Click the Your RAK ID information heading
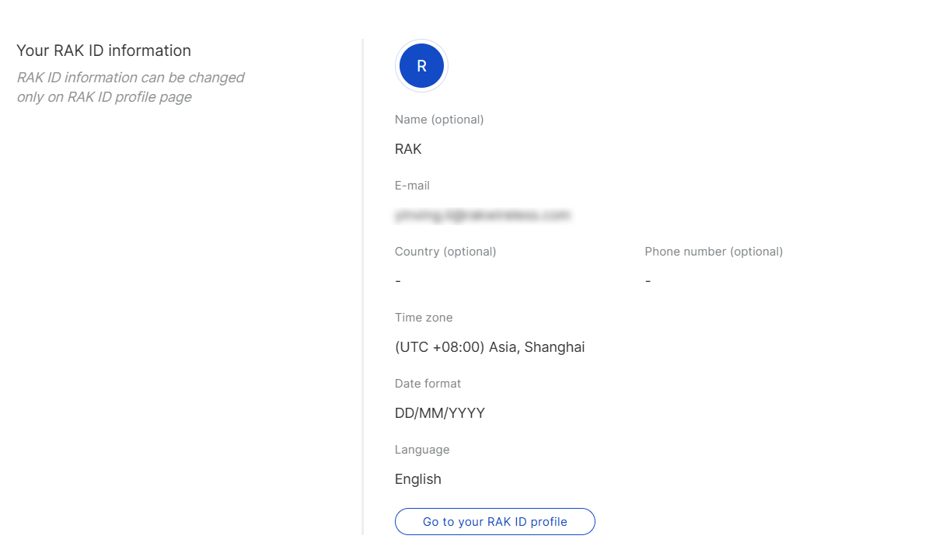 pos(103,50)
